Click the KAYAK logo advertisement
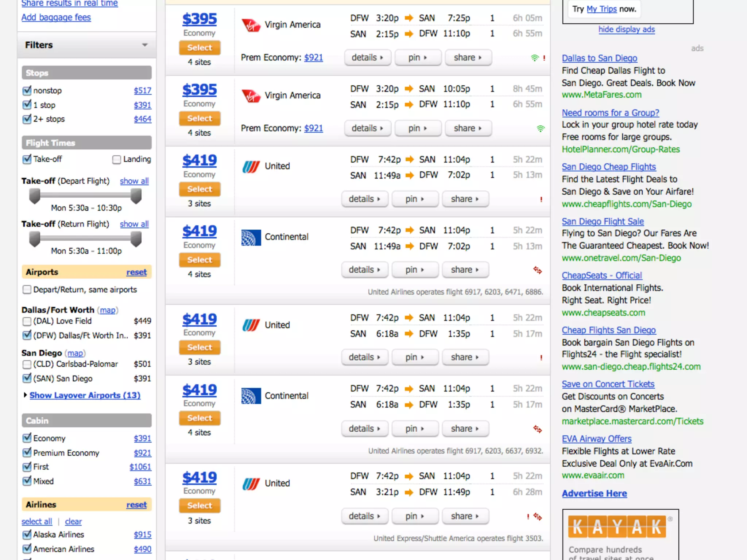The height and width of the screenshot is (560, 747). point(617,527)
